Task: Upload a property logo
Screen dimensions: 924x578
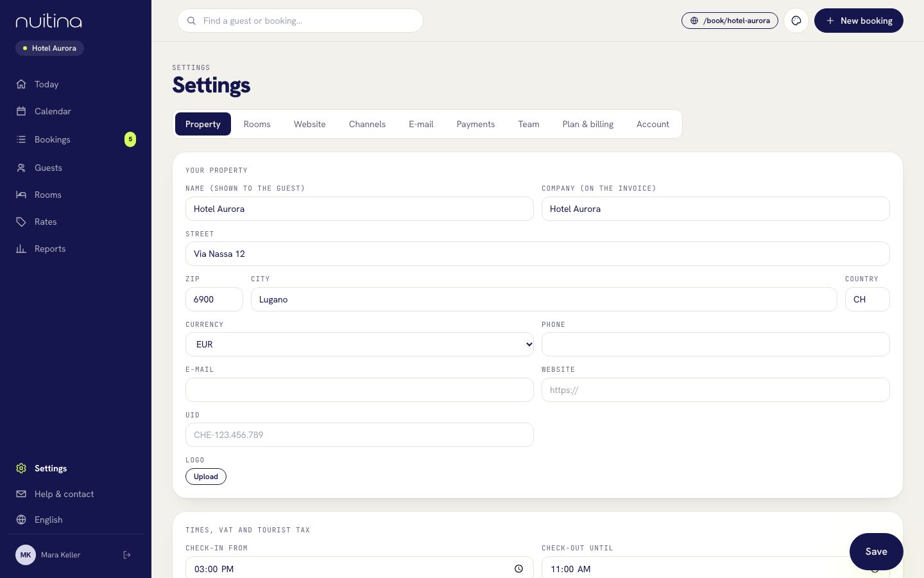Action: [206, 477]
